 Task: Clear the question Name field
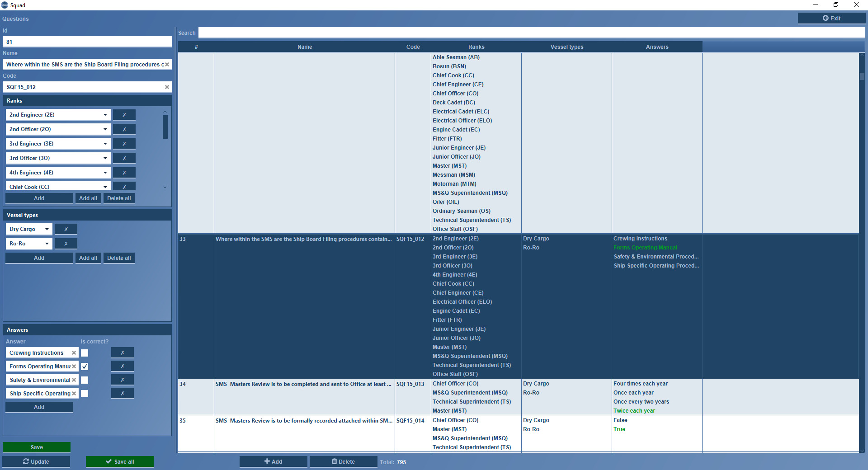[167, 65]
